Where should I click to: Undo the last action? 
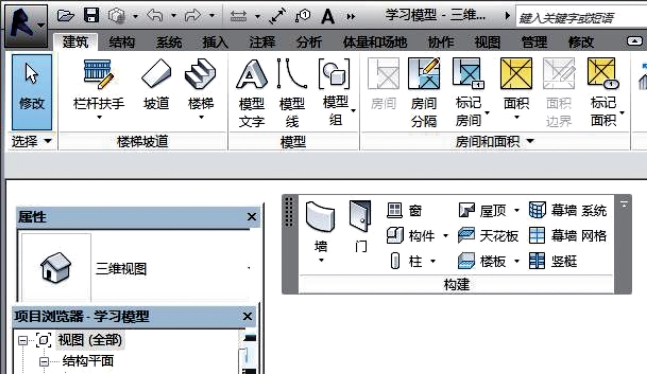tap(155, 16)
